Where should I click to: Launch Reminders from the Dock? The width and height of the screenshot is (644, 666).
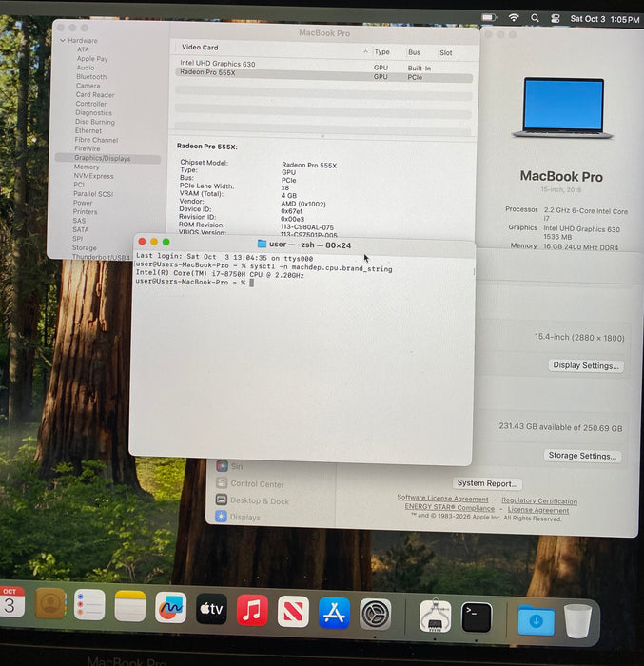point(89,604)
